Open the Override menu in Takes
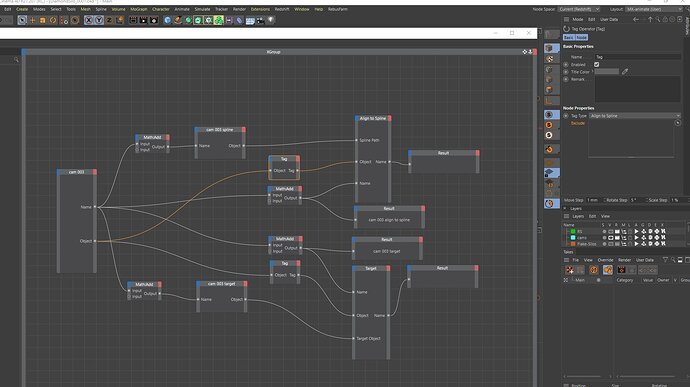Viewport: 690px width, 387px height. (x=605, y=260)
